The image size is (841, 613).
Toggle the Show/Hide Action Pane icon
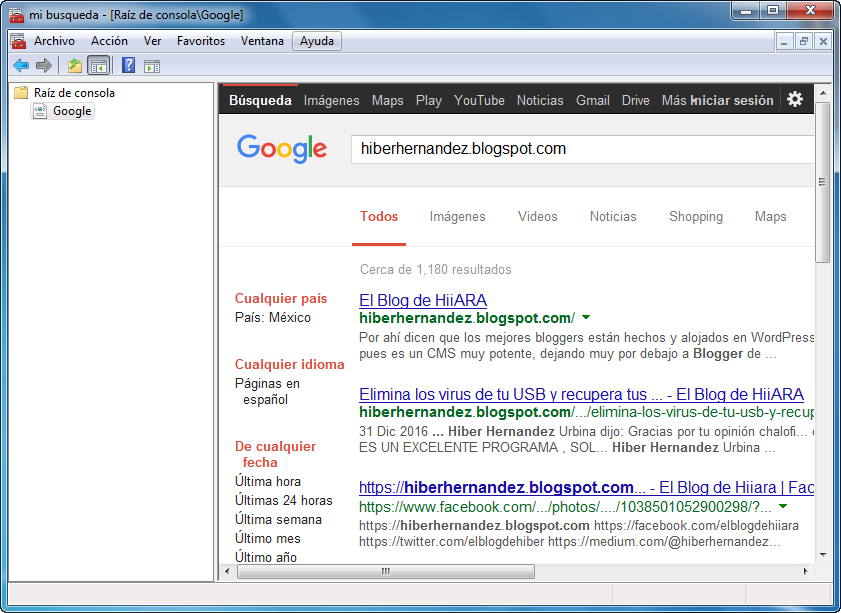pos(152,66)
